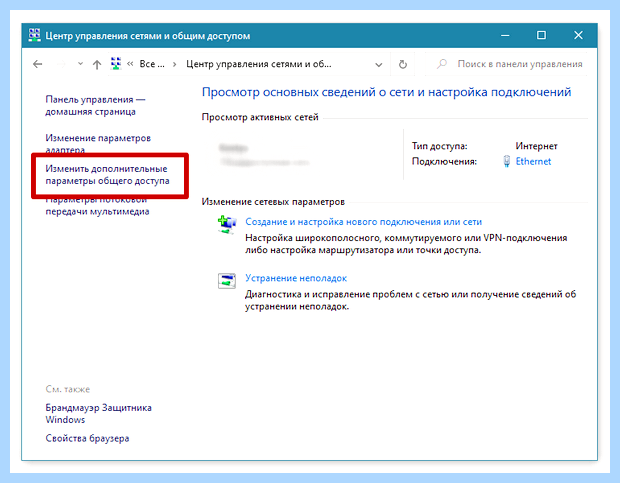Image resolution: width=620 pixels, height=483 pixels.
Task: Click the new connection setup icon
Action: pyautogui.click(x=227, y=225)
